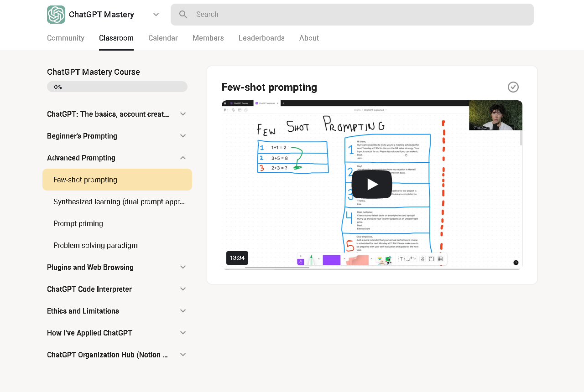Click the salmon sticky note swatch in video
The height and width of the screenshot is (392, 584).
357,260
